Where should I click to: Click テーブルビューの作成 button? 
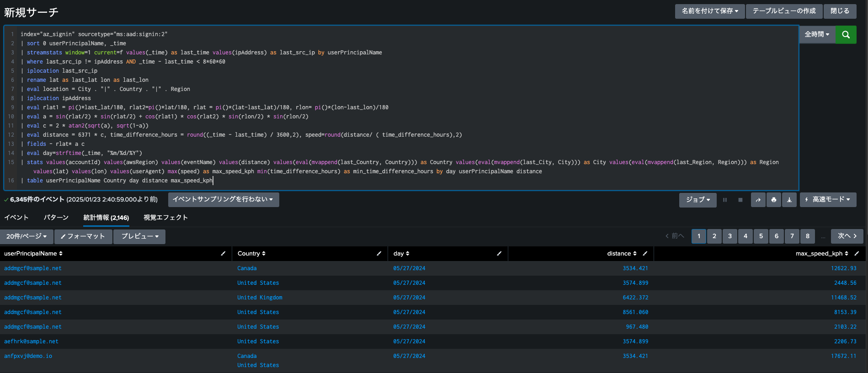pos(784,11)
